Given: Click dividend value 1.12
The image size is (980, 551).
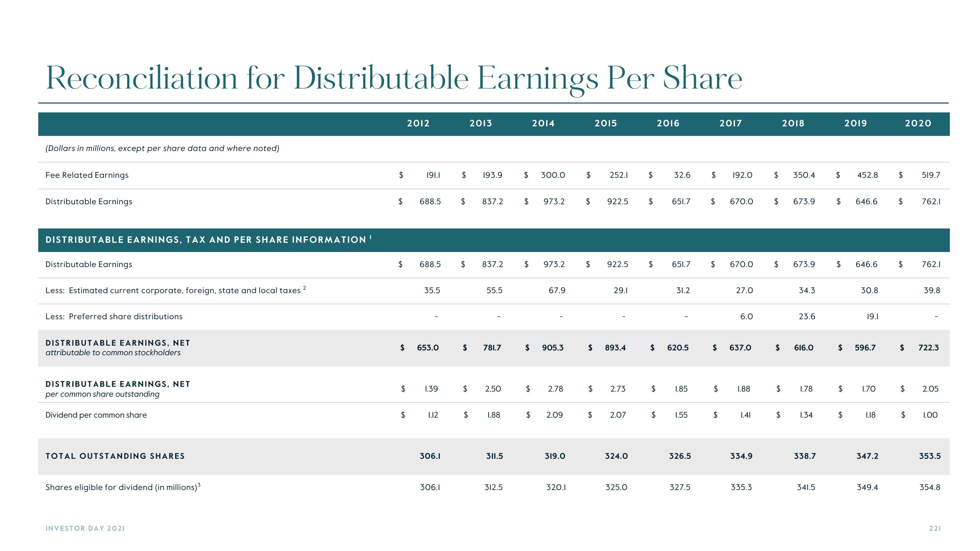Looking at the screenshot, I should 433,415.
